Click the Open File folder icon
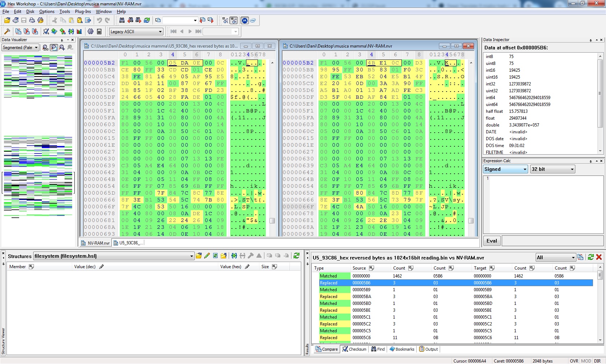This screenshot has width=606, height=364. (x=7, y=20)
